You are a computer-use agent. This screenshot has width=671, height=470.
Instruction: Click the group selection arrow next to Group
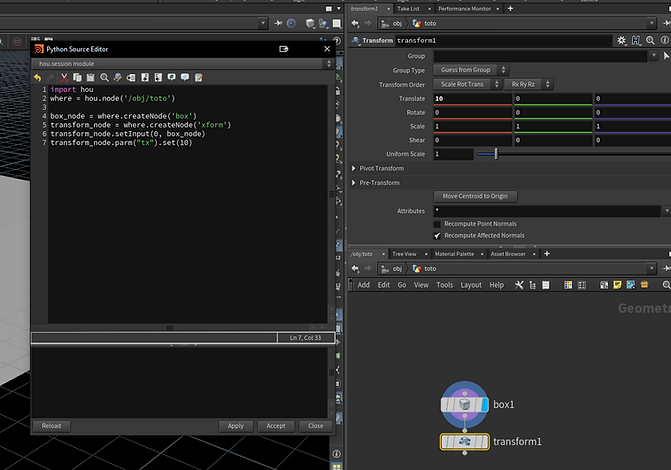pyautogui.click(x=666, y=56)
